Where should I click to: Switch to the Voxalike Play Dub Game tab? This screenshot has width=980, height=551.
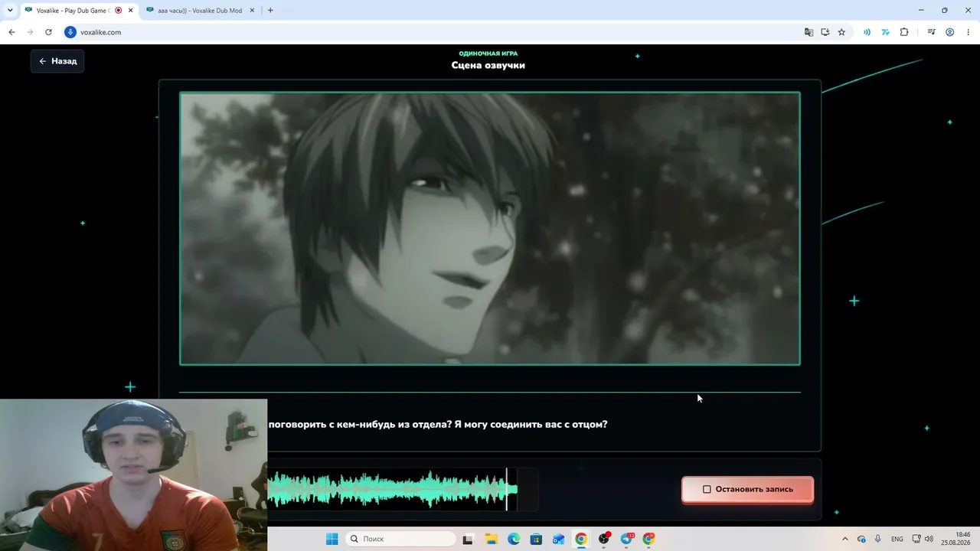(73, 11)
